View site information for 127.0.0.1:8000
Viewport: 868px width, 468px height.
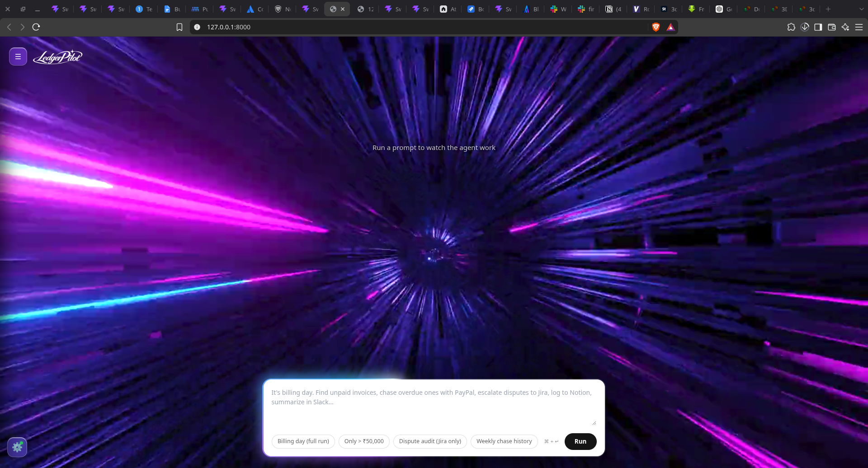tap(197, 27)
